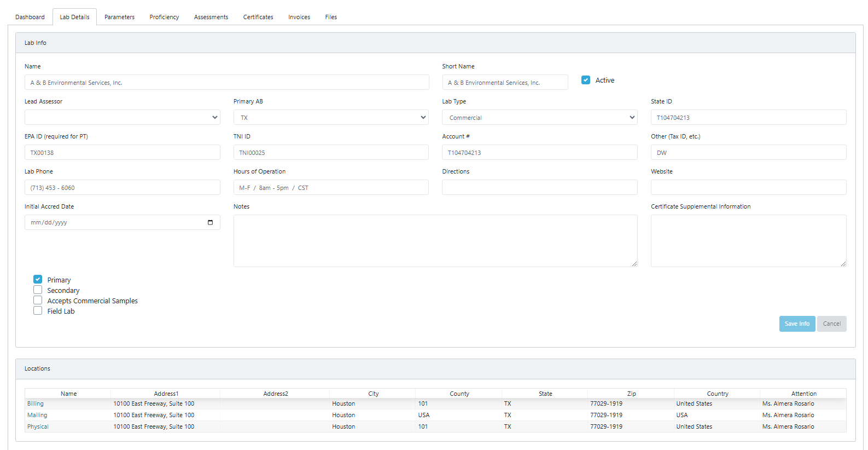The width and height of the screenshot is (868, 450).
Task: Click the Certificate Supplemental Information text area
Action: (749, 241)
